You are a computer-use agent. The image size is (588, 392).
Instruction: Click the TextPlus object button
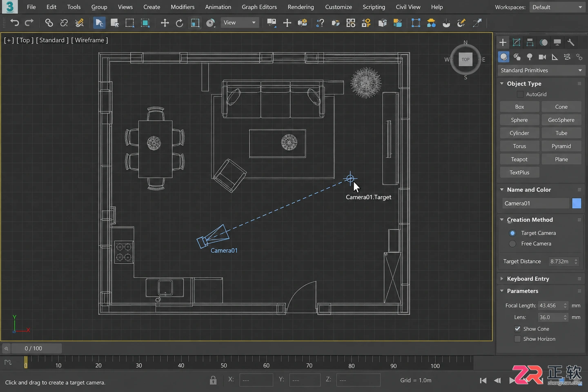coord(519,172)
